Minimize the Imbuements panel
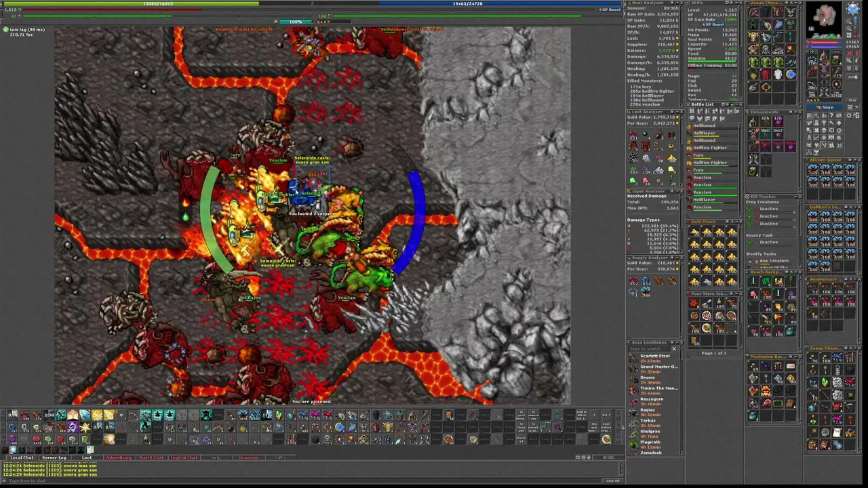Screen dimensions: 868x488 [x=796, y=112]
